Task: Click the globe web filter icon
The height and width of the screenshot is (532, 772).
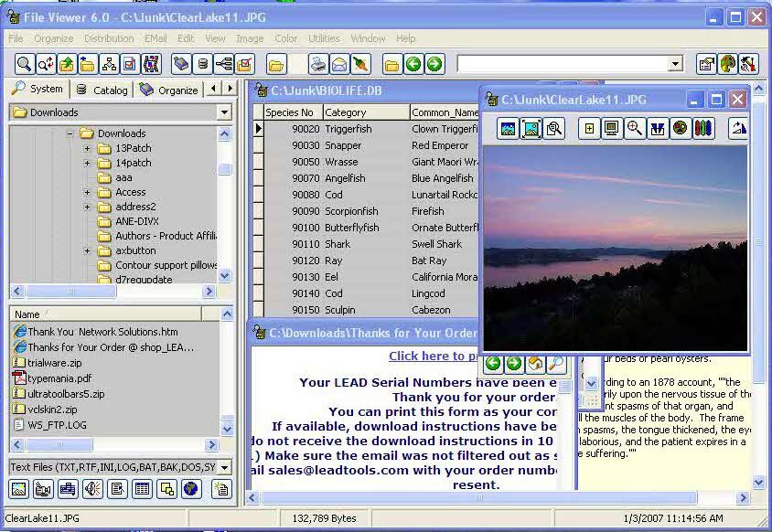Action: click(190, 490)
